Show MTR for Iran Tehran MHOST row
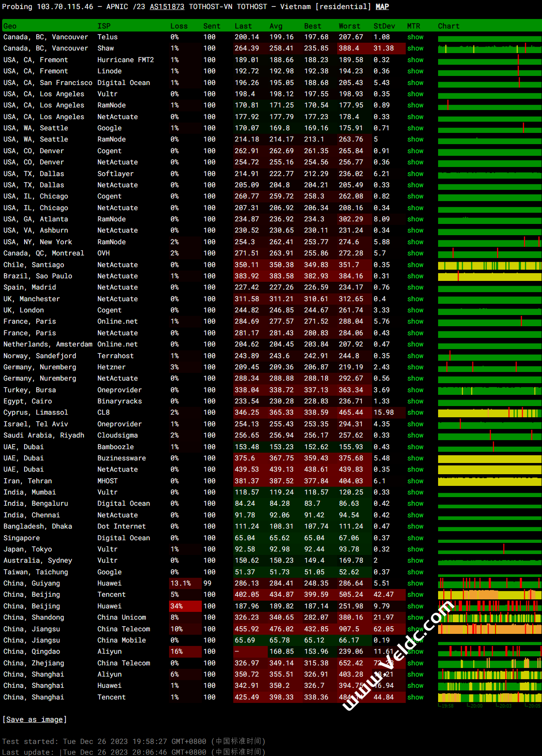 click(415, 481)
